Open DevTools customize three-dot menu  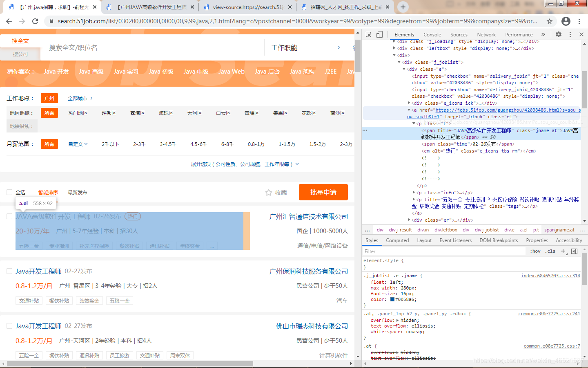tap(570, 35)
